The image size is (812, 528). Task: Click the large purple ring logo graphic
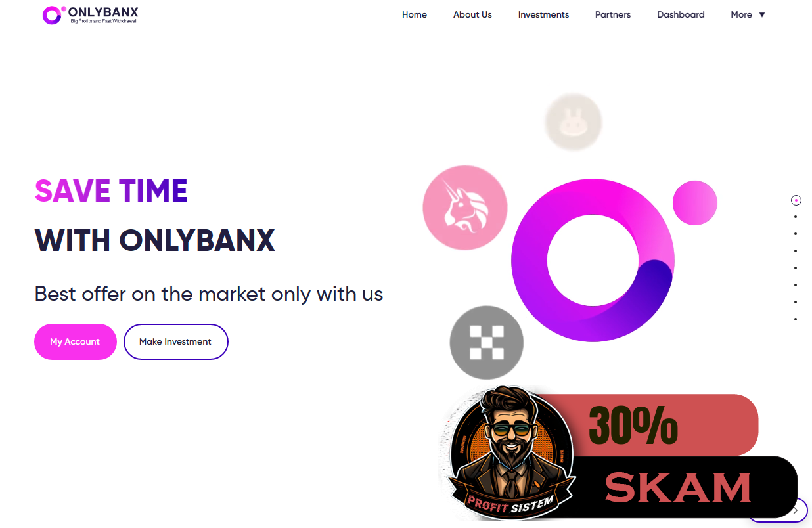coord(593,260)
